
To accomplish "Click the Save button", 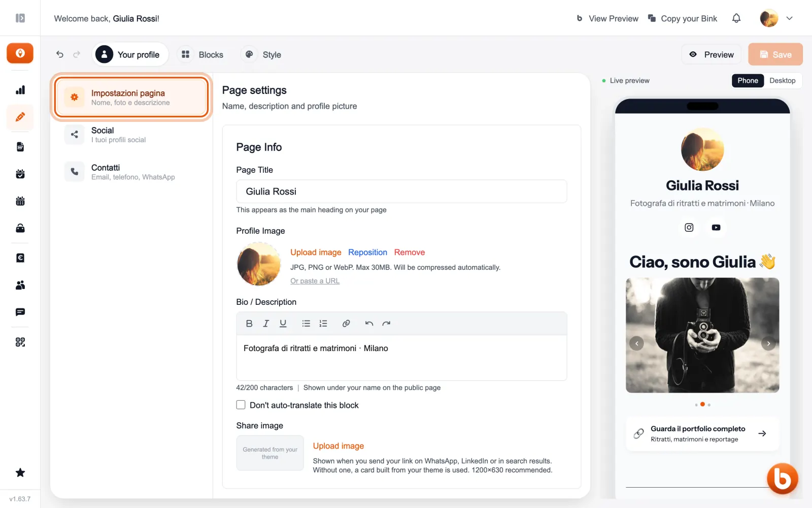I will (775, 54).
